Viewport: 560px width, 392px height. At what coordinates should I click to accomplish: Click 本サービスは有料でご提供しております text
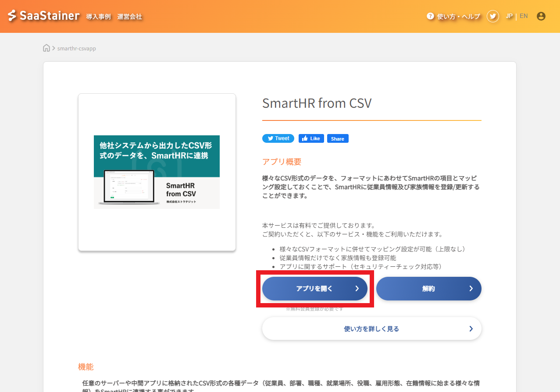[319, 226]
